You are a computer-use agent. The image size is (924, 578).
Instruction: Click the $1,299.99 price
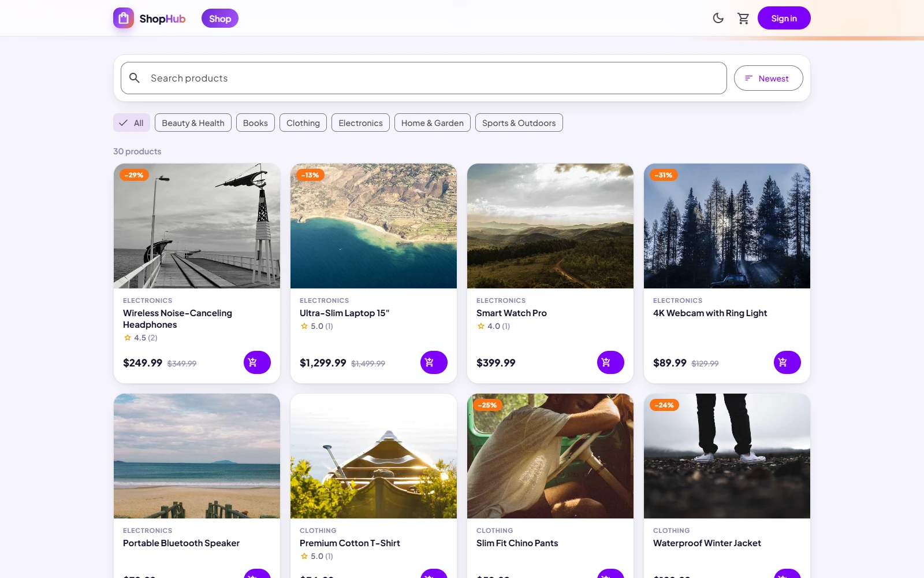pos(323,363)
